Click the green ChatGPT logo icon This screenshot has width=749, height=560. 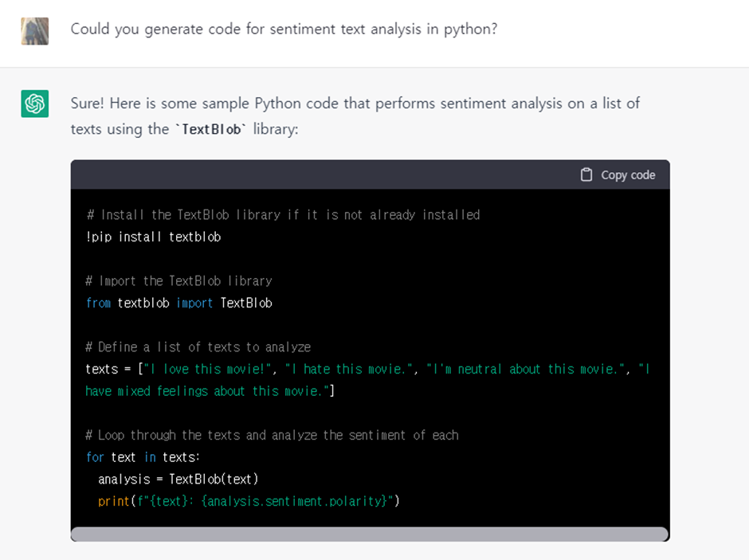pos(35,104)
